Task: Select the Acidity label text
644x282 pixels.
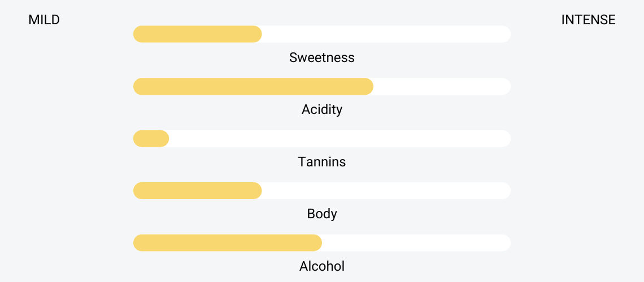Action: click(x=321, y=109)
